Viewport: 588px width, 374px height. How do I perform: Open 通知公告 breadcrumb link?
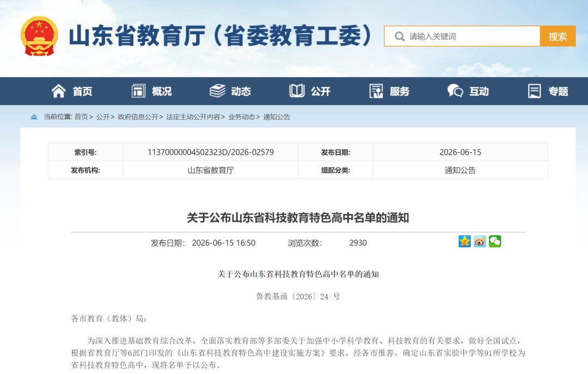tap(277, 117)
